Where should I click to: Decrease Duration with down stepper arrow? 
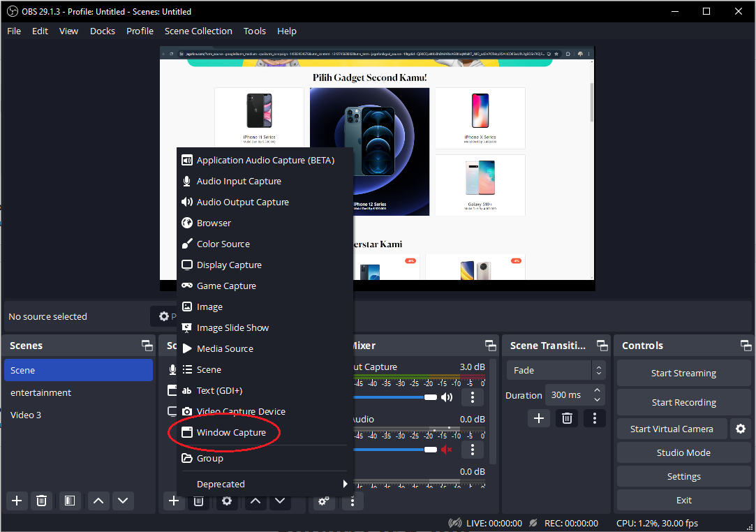[x=598, y=400]
